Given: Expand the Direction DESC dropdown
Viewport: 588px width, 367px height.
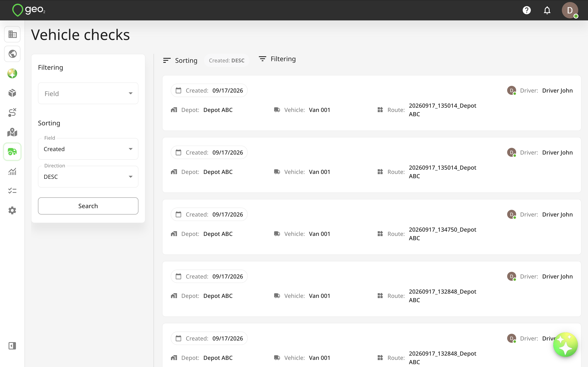Looking at the screenshot, I should click(x=88, y=177).
